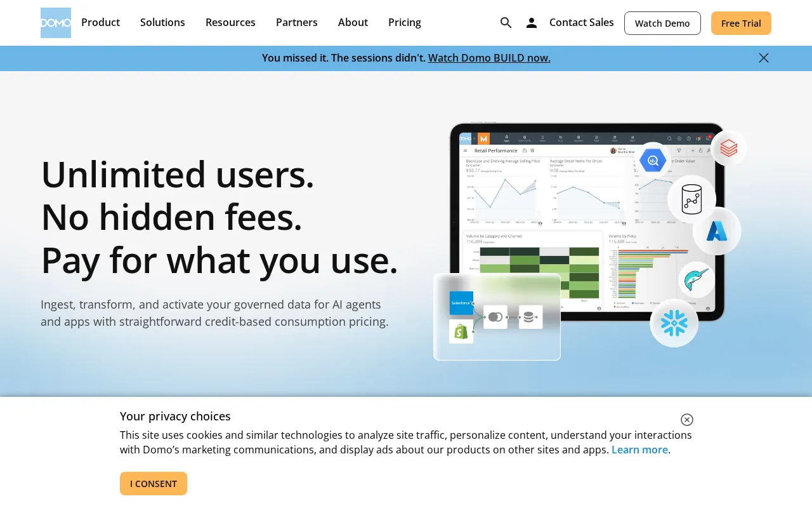Screen dimensions: 812x508
Task: Click the Your privacy choices heading
Action: pyautogui.click(x=175, y=417)
